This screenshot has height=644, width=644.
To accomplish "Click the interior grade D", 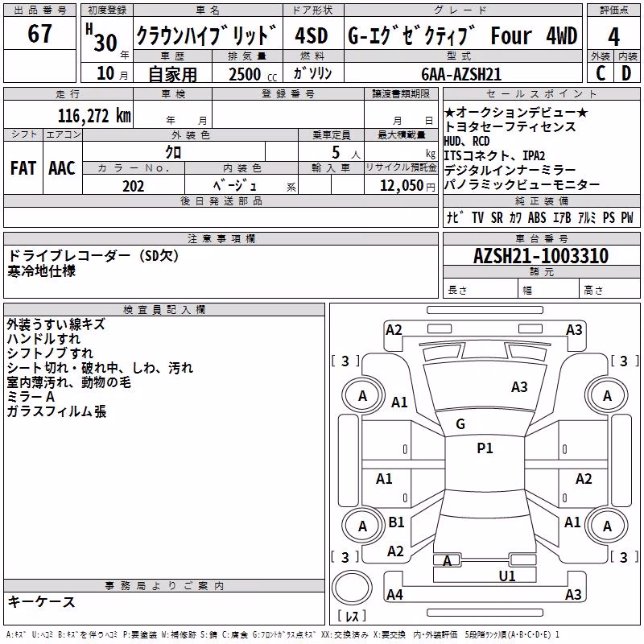I will [626, 73].
